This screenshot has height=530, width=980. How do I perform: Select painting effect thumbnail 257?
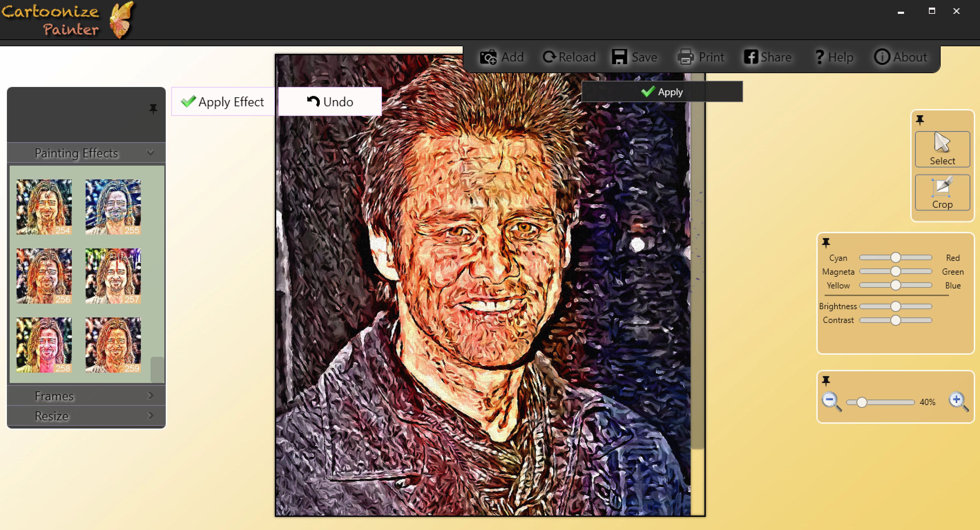[113, 276]
